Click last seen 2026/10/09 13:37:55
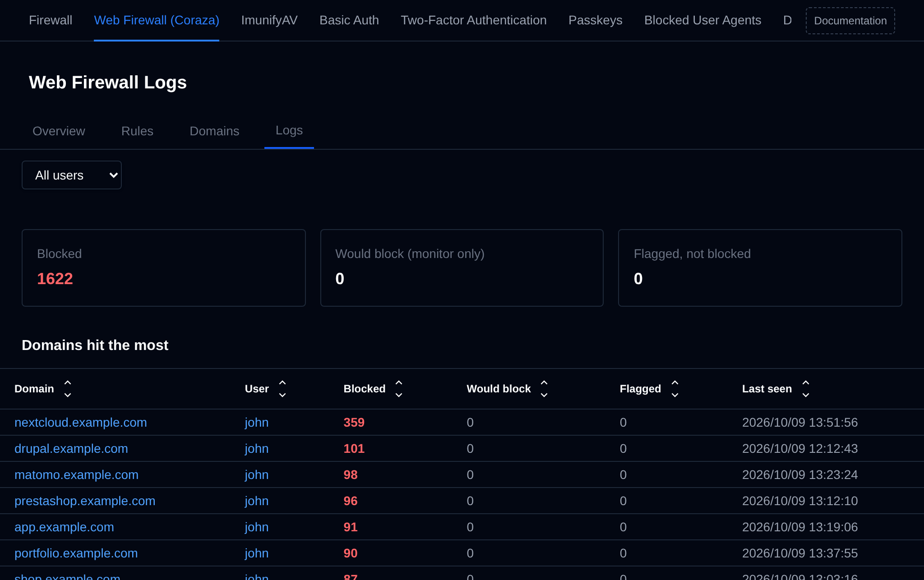This screenshot has width=924, height=580. pos(800,553)
